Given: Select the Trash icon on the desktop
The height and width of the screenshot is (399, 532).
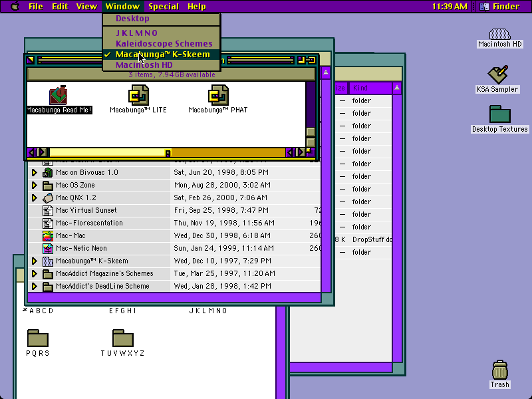Looking at the screenshot, I should click(x=500, y=370).
